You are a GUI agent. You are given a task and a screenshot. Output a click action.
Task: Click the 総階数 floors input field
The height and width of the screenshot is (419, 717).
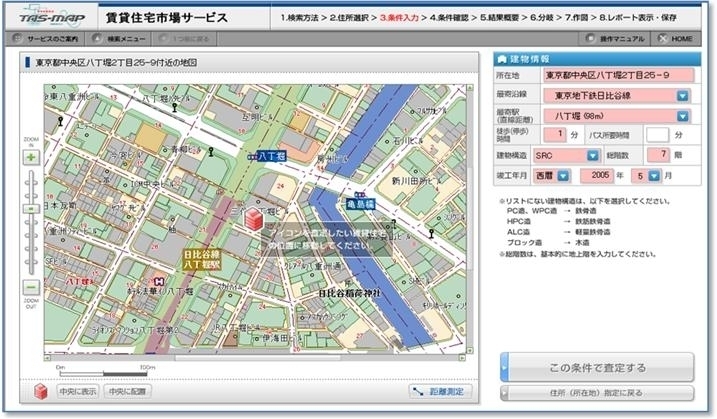[x=658, y=155]
